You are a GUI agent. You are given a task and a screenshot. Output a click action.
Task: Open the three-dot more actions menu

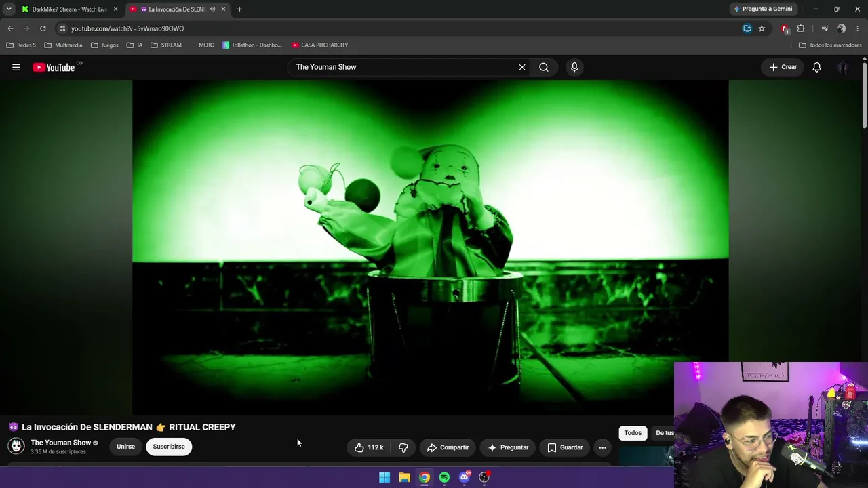[602, 447]
